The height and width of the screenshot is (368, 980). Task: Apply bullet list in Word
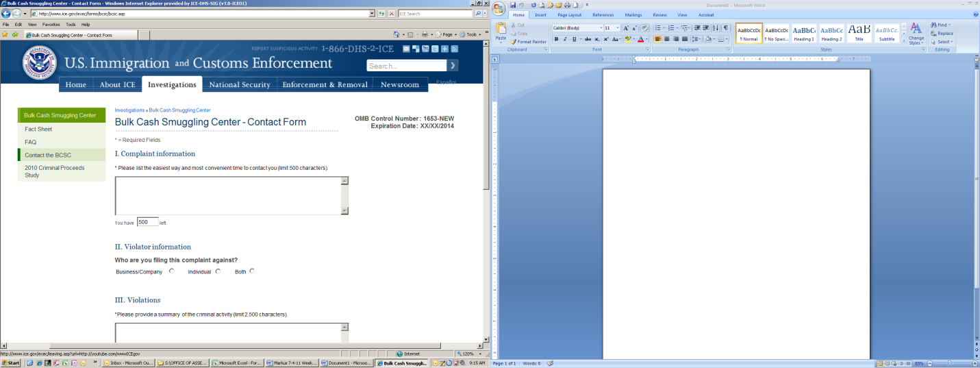[x=658, y=28]
